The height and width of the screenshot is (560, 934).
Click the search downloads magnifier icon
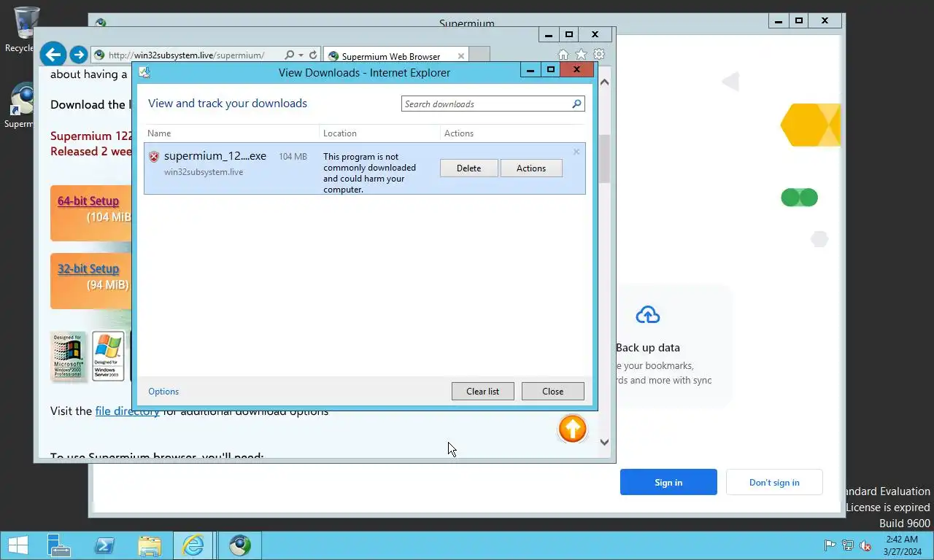[576, 104]
